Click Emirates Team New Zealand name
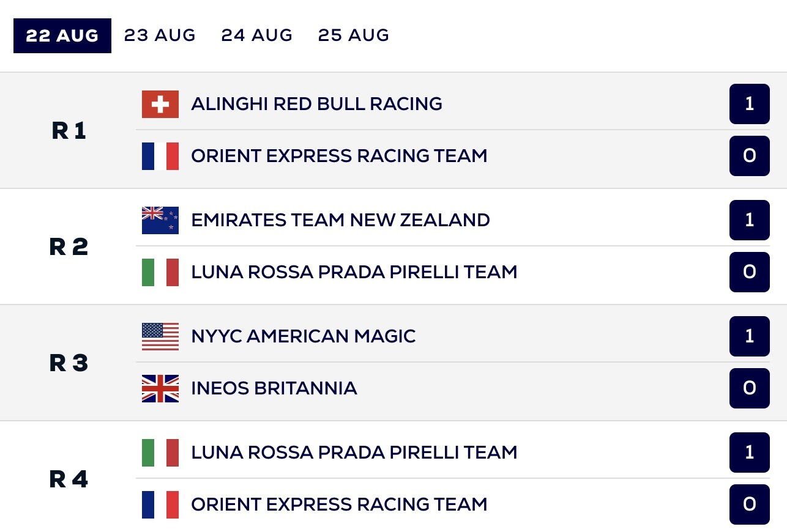This screenshot has height=532, width=787. (x=340, y=220)
